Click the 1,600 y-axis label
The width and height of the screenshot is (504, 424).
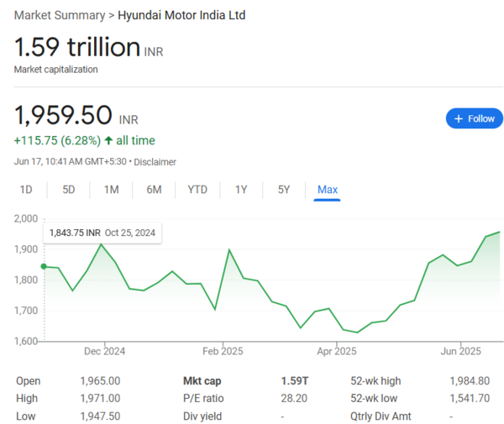click(26, 341)
